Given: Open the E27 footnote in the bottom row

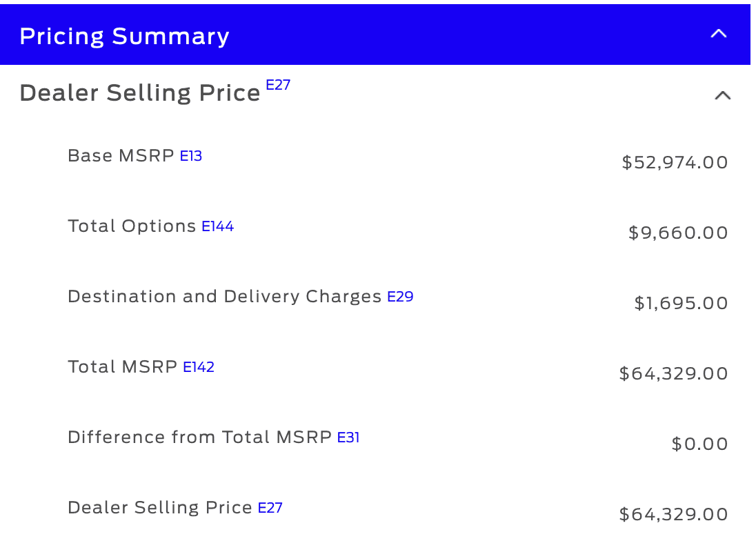Looking at the screenshot, I should [x=270, y=508].
